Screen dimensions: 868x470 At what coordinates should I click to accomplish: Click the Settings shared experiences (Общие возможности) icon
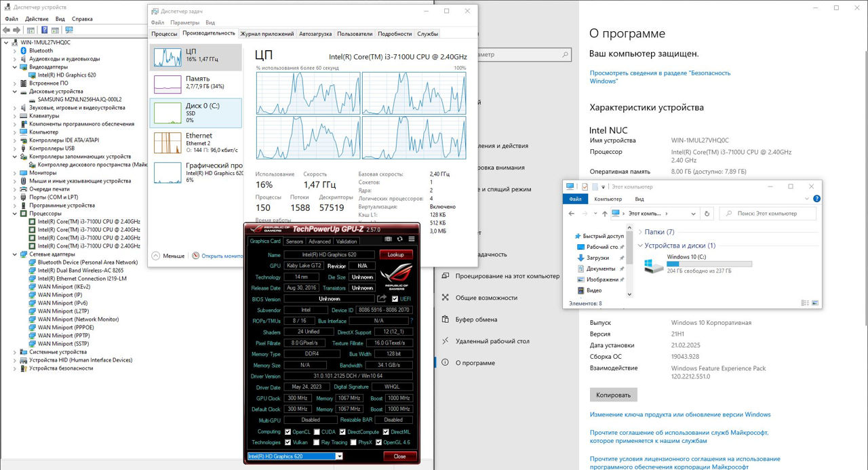click(x=445, y=298)
